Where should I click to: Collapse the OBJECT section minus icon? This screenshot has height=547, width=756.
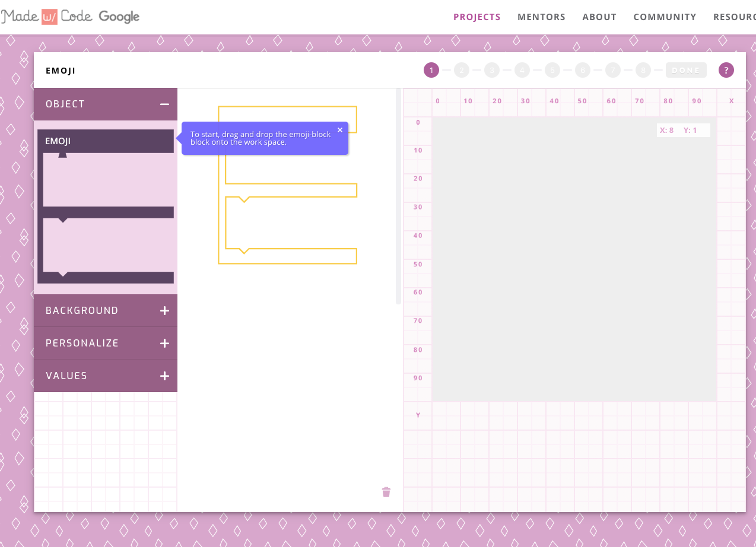click(164, 104)
